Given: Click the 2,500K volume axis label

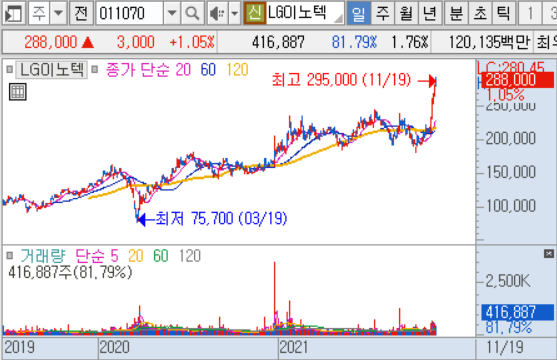Looking at the screenshot, I should point(508,281).
